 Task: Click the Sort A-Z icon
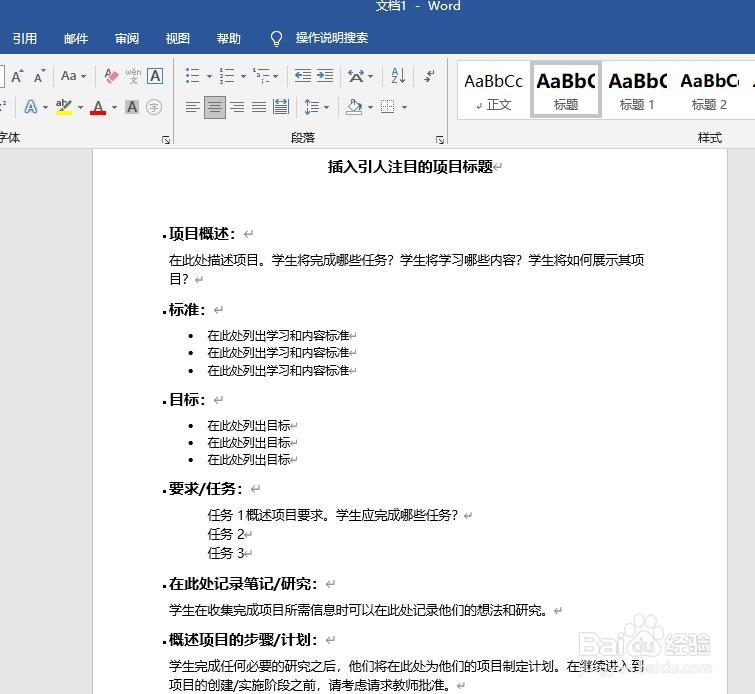398,76
